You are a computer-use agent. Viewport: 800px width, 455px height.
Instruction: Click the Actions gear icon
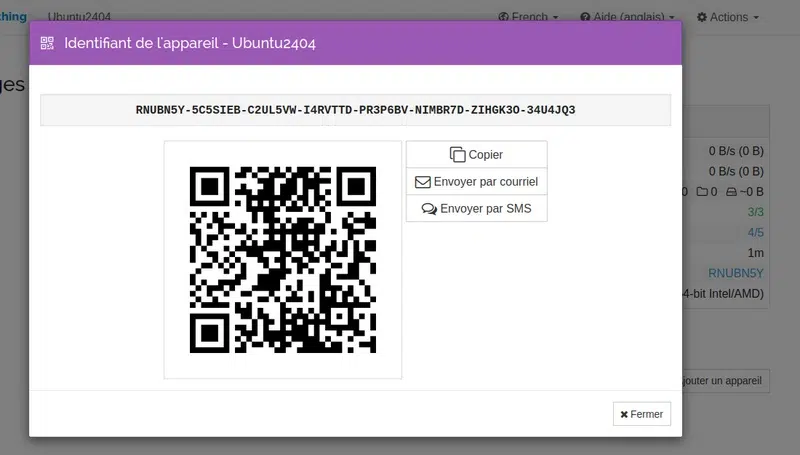(702, 17)
